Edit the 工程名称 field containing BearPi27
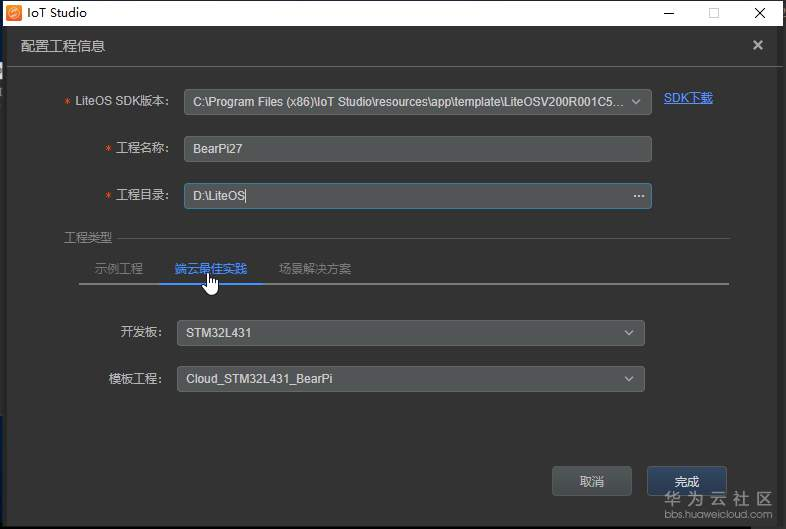 click(x=418, y=149)
